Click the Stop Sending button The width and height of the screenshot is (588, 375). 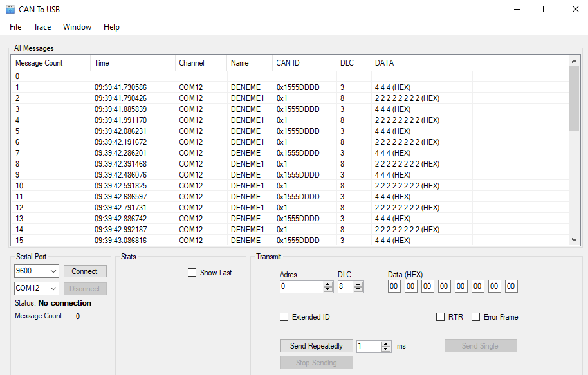[317, 363]
